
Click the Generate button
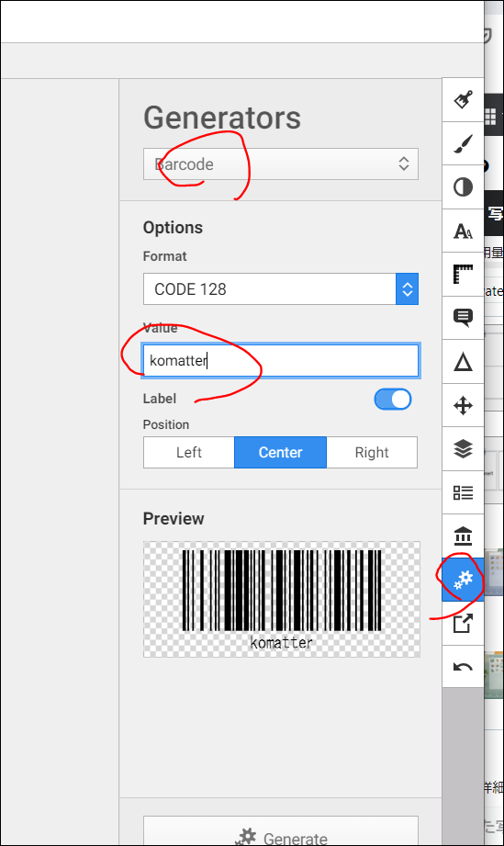[x=280, y=831]
